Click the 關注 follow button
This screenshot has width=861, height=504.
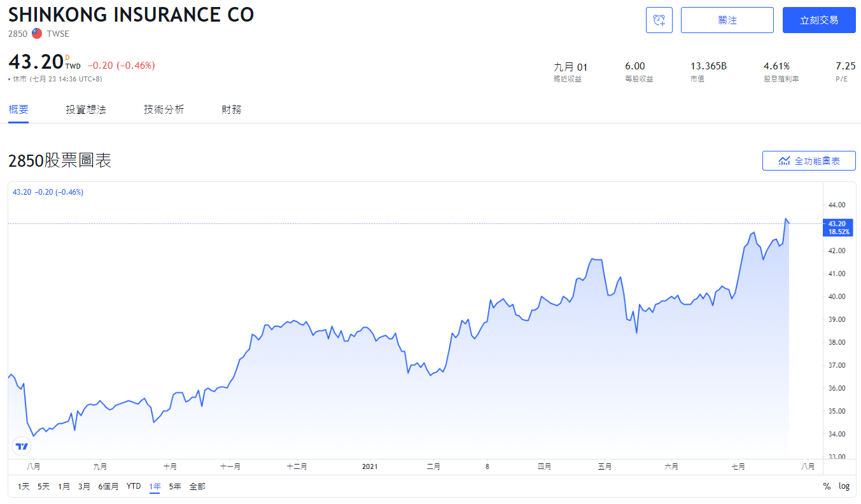(727, 20)
